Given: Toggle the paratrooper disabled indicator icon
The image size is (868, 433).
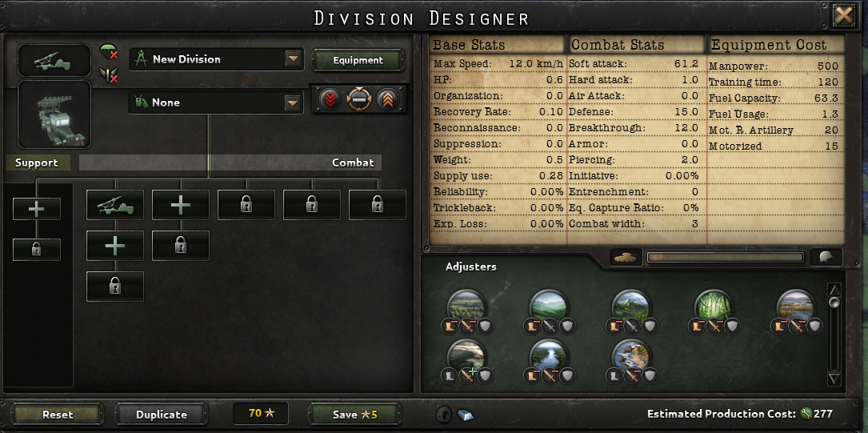Looking at the screenshot, I should point(109,52).
